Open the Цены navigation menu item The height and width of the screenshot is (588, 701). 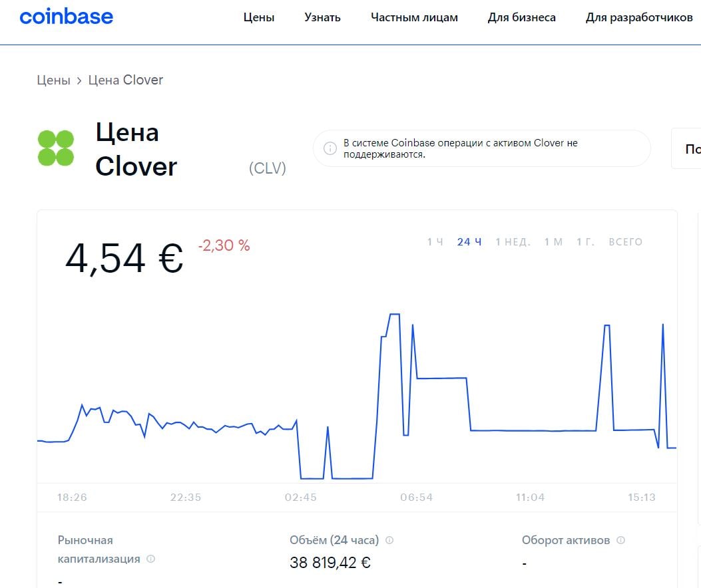tap(259, 17)
